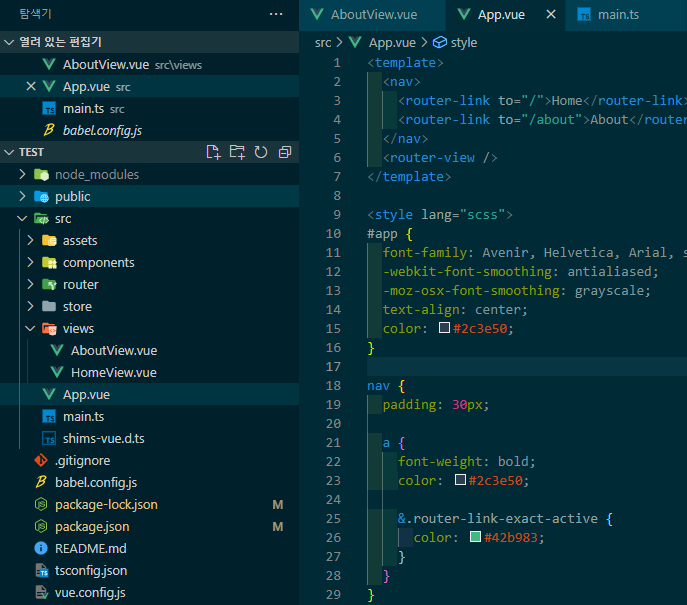Close App.vue in the open editors list
687x605 pixels.
[31, 86]
